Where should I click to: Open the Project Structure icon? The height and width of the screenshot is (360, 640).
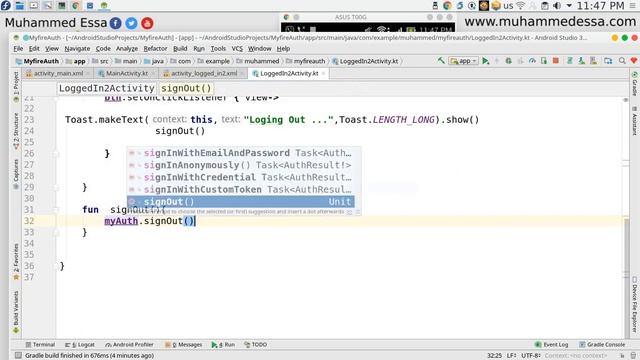pos(608,61)
